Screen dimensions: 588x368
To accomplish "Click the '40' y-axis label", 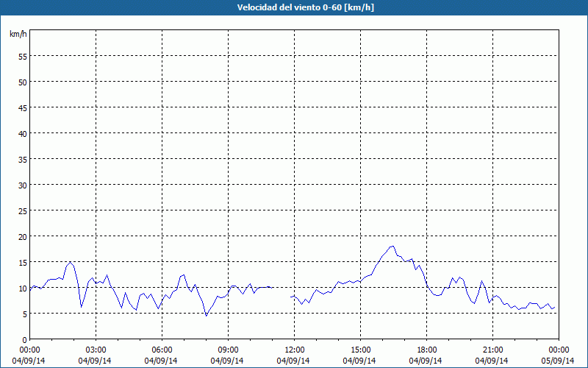I will pos(23,134).
